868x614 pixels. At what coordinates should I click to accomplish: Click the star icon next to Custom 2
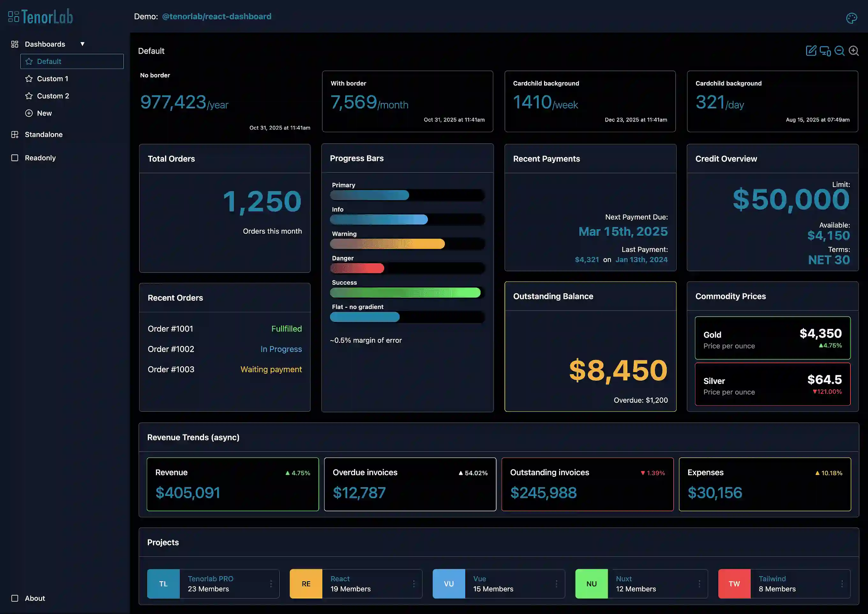pos(29,96)
